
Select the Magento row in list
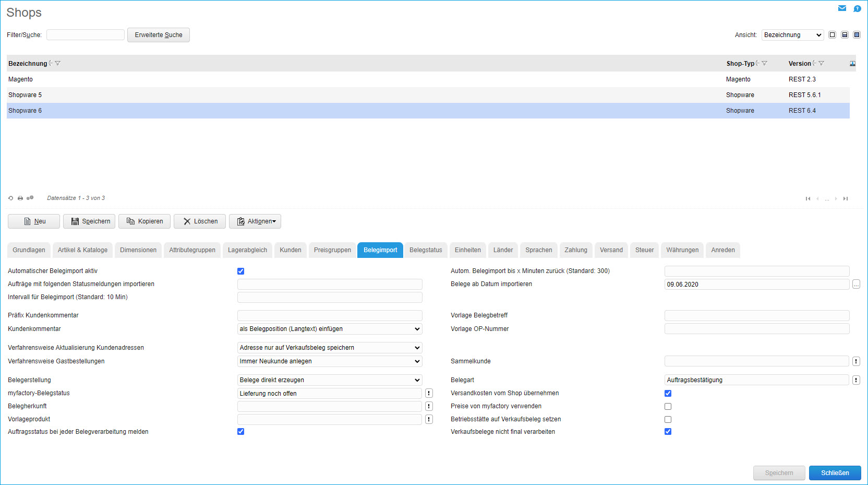[428, 79]
